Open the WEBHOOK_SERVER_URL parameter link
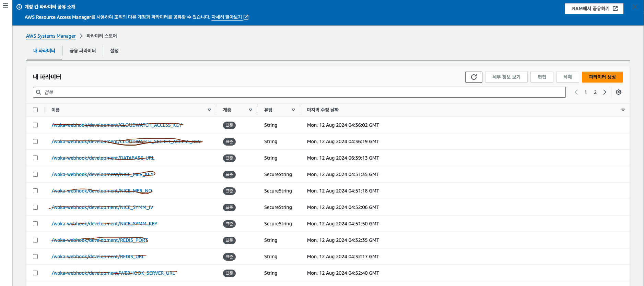 pos(113,273)
